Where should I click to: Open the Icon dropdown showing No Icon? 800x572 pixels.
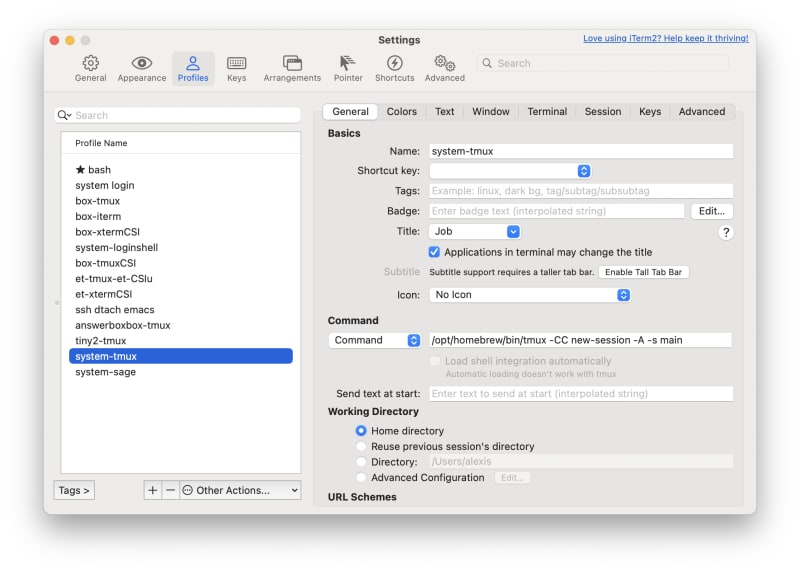(x=530, y=295)
